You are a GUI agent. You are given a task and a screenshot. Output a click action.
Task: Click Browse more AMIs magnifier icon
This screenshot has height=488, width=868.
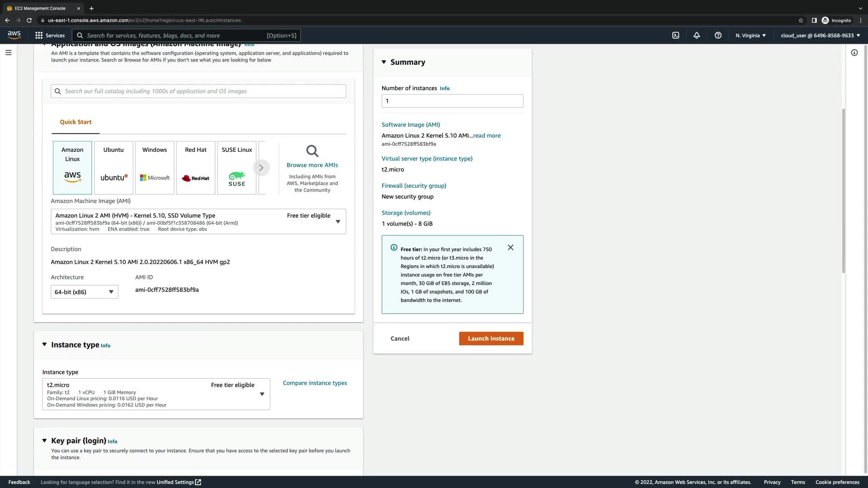click(x=312, y=151)
